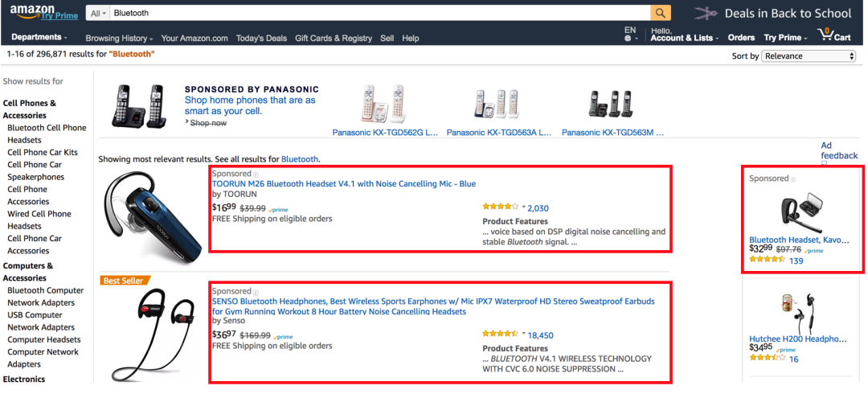
Task: Expand the Try Prime nav dropdown
Action: tap(785, 38)
